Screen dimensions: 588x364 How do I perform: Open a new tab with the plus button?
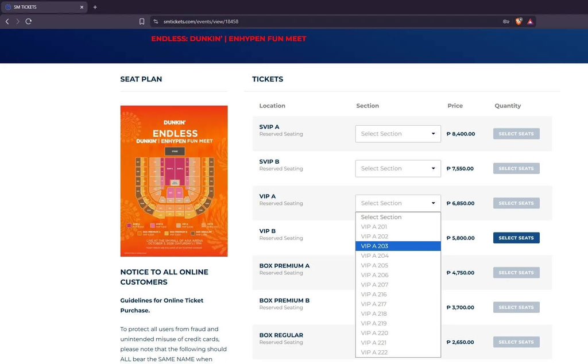click(x=95, y=7)
